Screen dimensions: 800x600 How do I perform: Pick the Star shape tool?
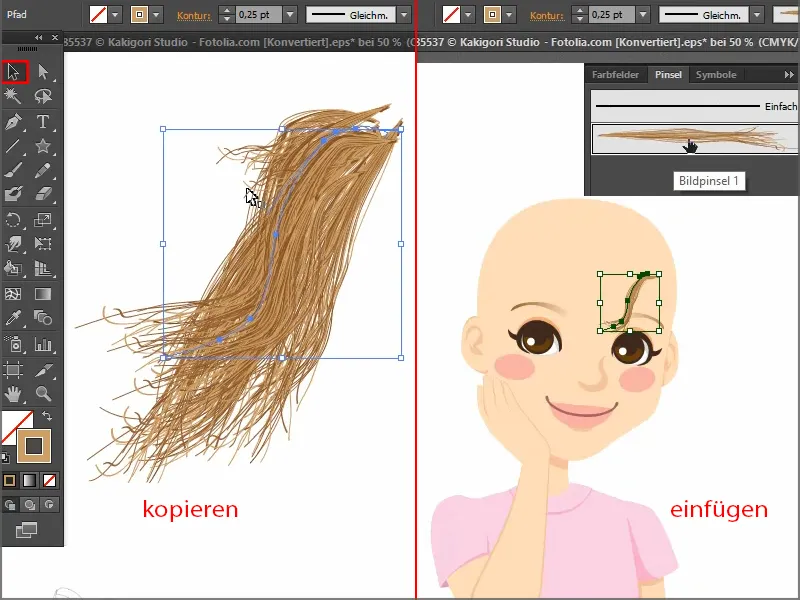pos(43,146)
